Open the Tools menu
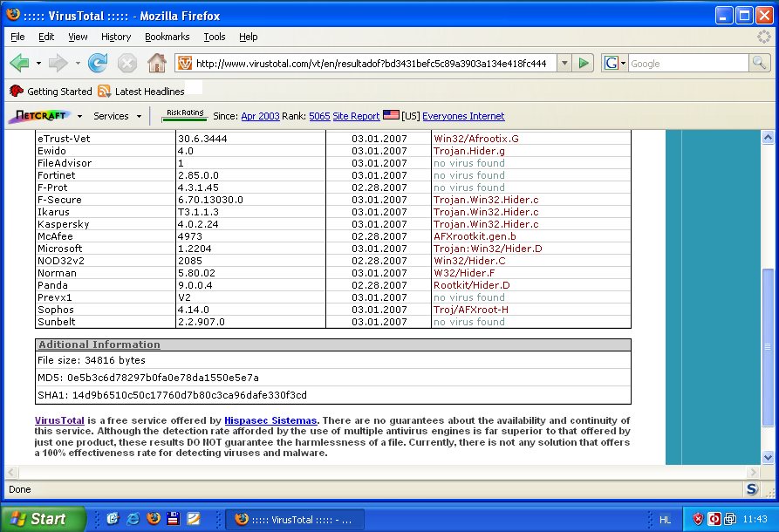The width and height of the screenshot is (779, 532). point(214,37)
